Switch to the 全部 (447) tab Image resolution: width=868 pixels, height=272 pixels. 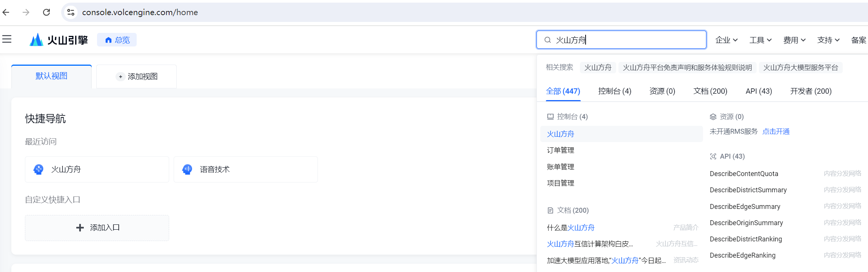click(563, 91)
